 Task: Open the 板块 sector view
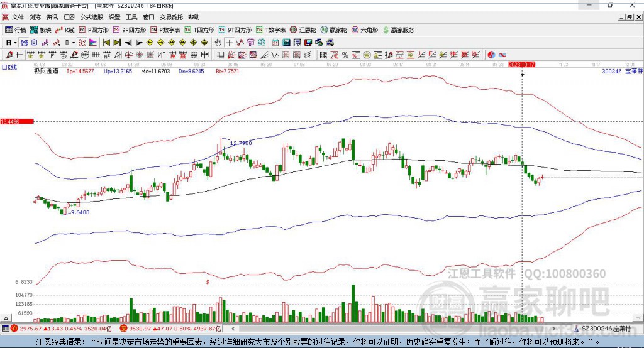click(41, 30)
